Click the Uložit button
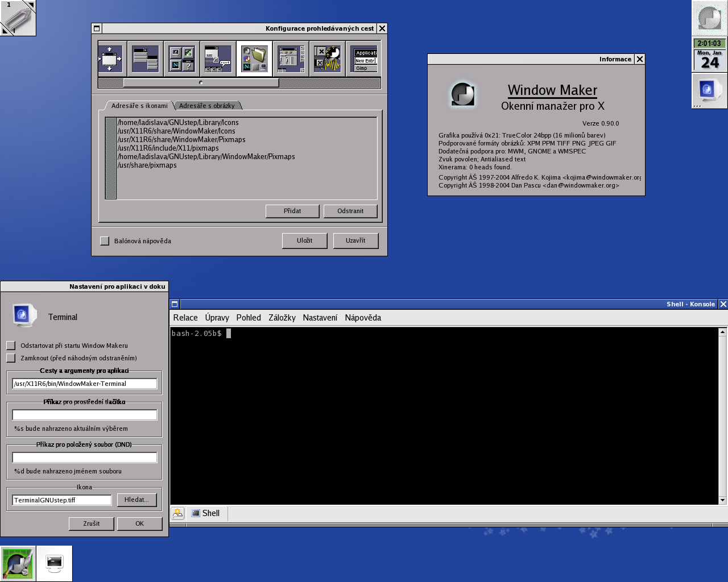This screenshot has width=728, height=582. click(304, 240)
